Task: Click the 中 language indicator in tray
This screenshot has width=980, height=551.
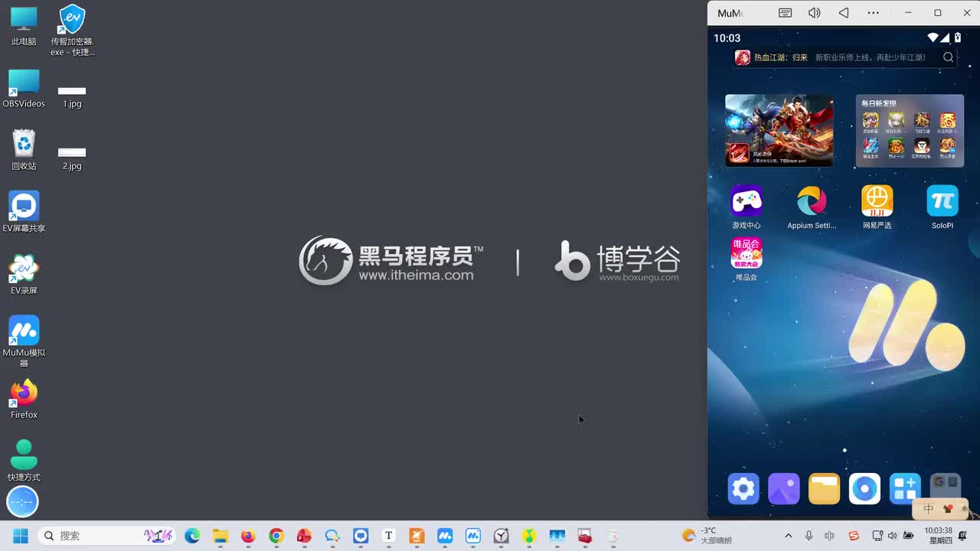Action: coord(831,536)
